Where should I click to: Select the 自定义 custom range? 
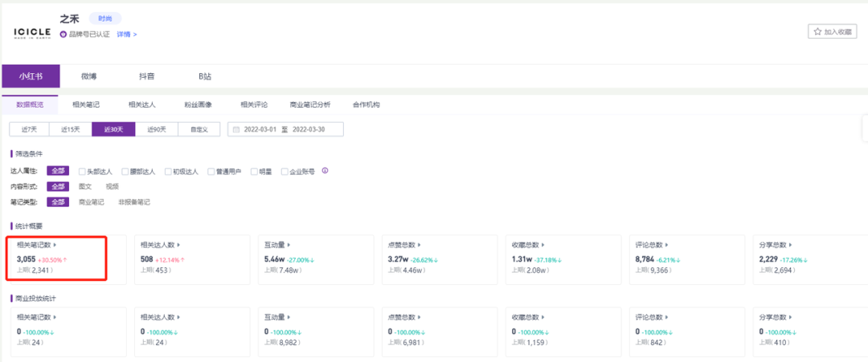199,129
